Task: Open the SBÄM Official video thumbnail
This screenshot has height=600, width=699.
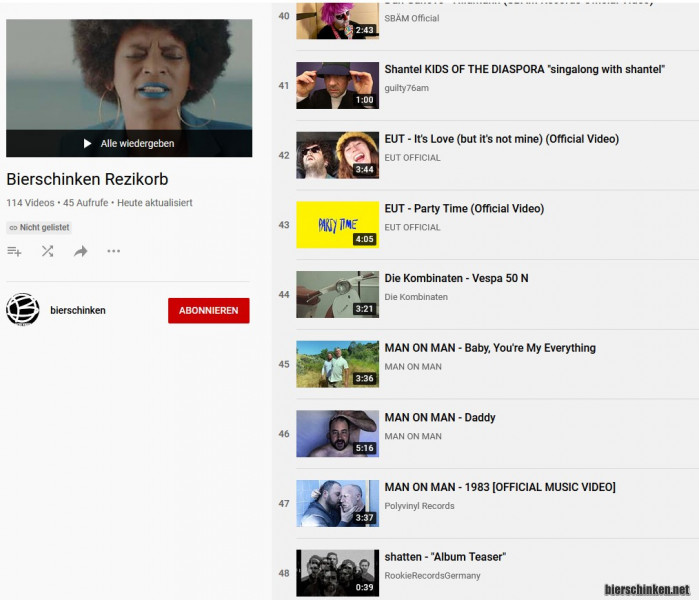Action: (x=337, y=21)
